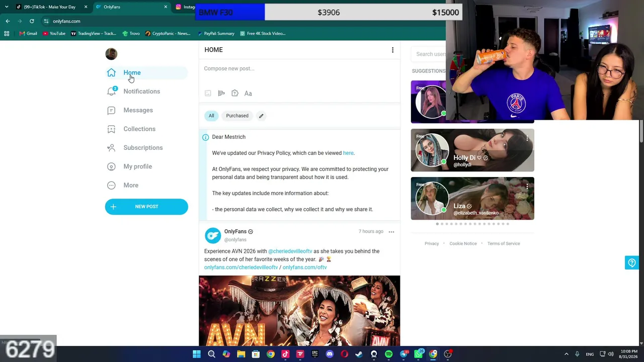Follow the onlyfans.com/oftv link
644x362 pixels.
point(305,267)
